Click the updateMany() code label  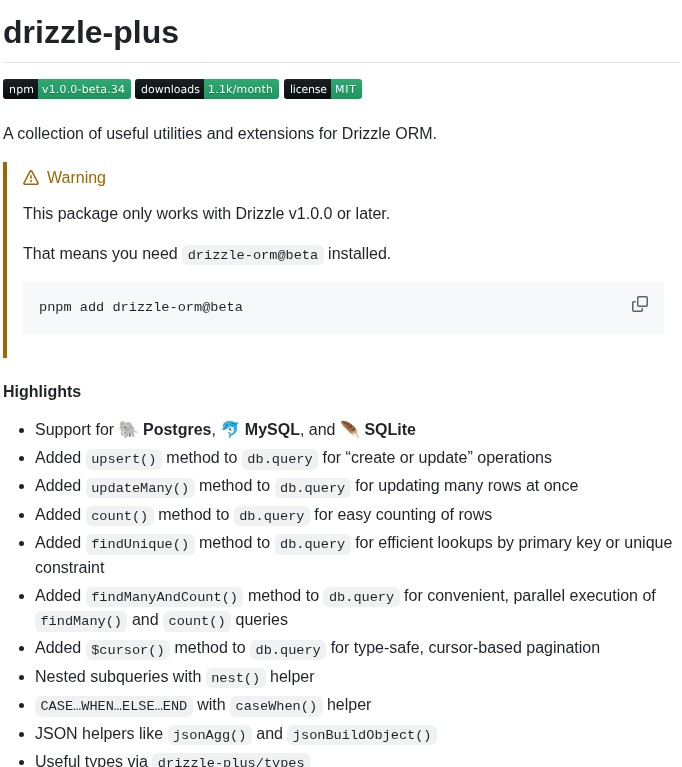pyautogui.click(x=140, y=488)
